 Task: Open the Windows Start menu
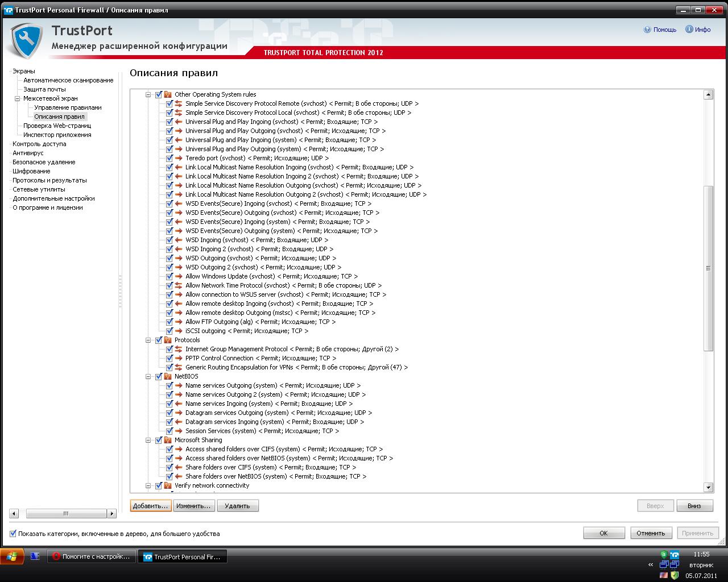tap(12, 556)
